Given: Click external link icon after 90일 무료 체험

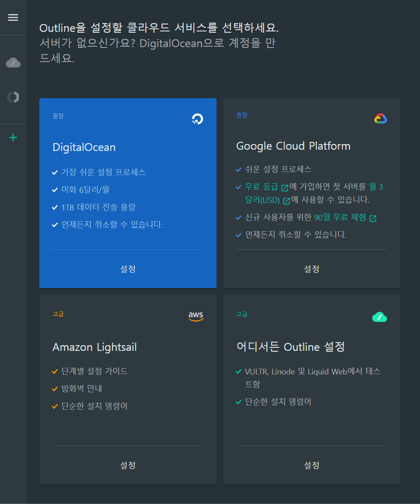Looking at the screenshot, I should pos(373,218).
